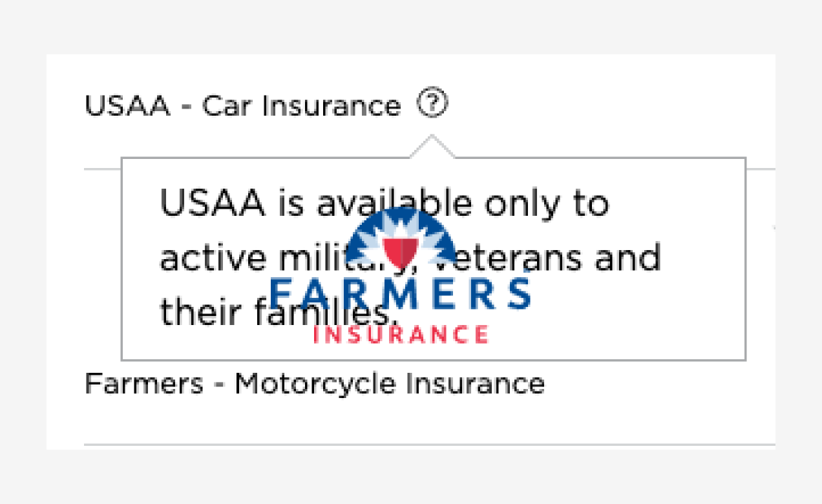Select the USAA - Car Insurance label

coord(242,105)
